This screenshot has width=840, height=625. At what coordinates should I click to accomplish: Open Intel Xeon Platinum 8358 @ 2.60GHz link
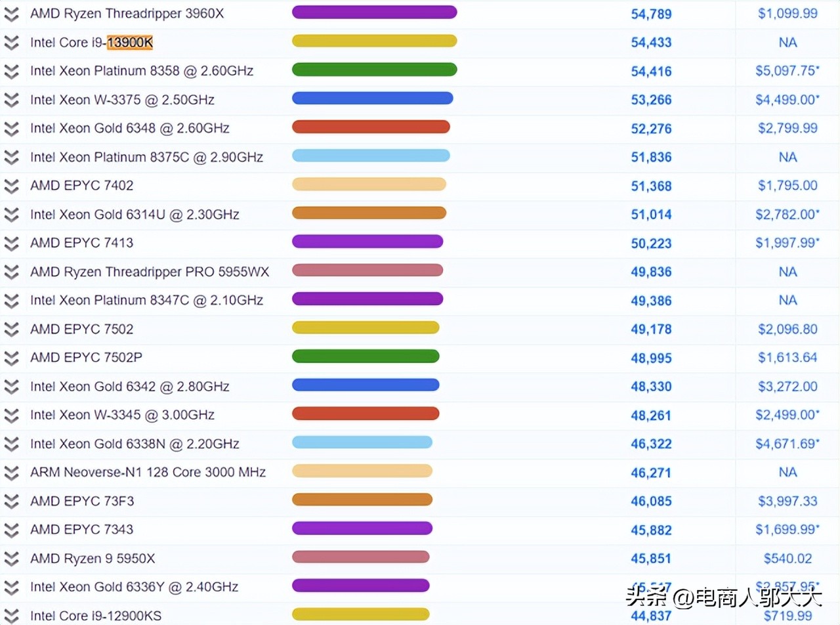pyautogui.click(x=142, y=70)
